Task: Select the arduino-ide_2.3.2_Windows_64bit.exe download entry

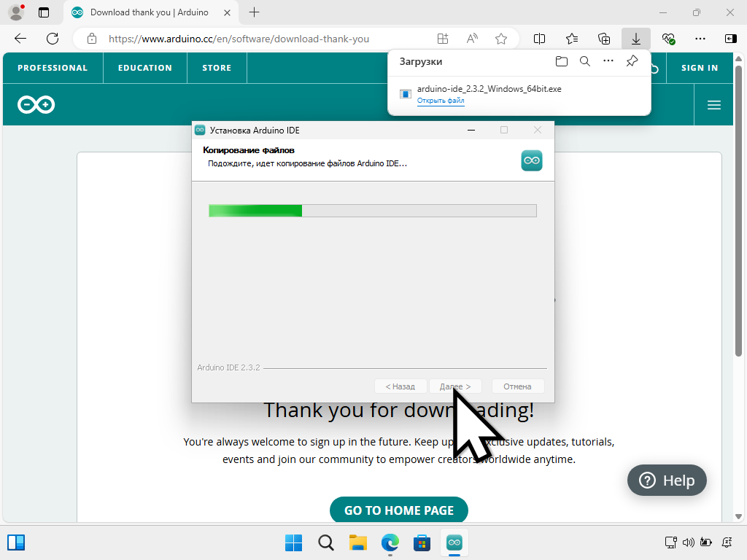Action: pyautogui.click(x=519, y=94)
